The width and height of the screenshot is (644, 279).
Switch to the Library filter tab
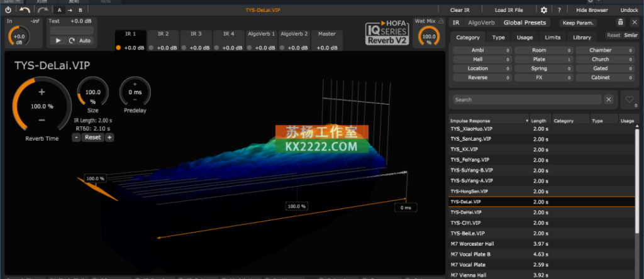[582, 37]
